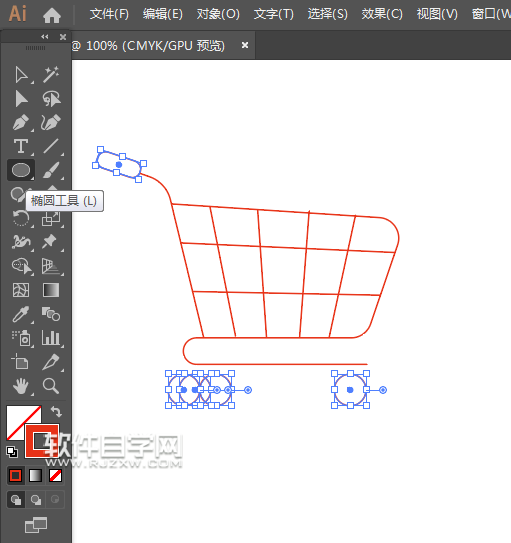Collapse the tools panel with double arrows

(x=45, y=37)
